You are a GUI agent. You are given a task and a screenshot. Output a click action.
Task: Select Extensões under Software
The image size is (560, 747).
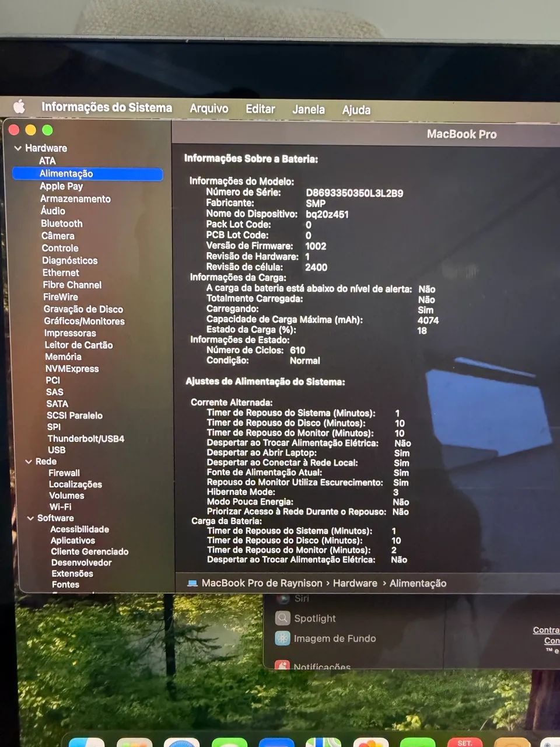pos(72,574)
